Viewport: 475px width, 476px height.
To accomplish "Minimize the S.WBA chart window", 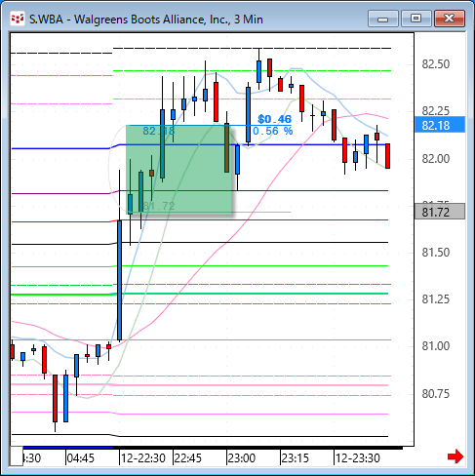I will (383, 19).
